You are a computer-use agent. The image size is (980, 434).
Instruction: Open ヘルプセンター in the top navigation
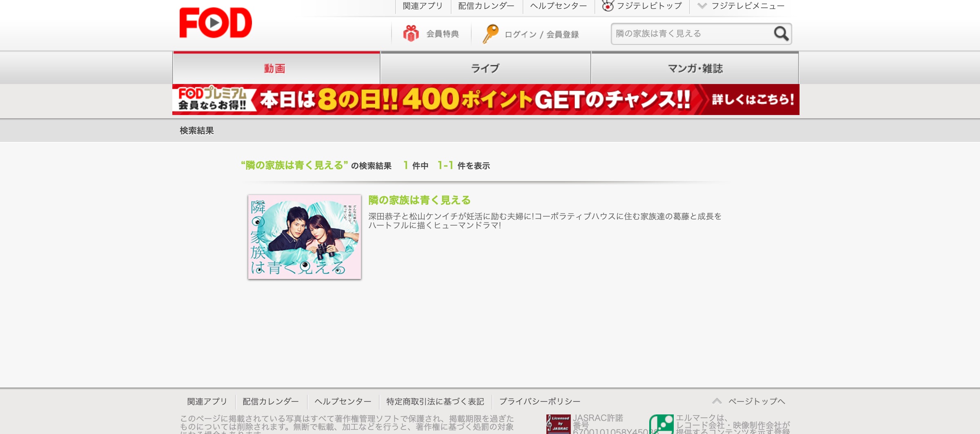[558, 6]
